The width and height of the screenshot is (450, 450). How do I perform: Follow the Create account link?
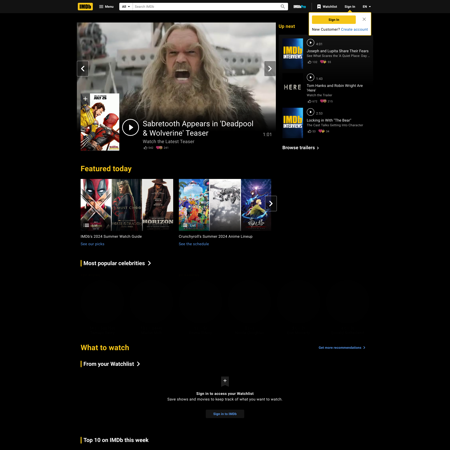click(x=354, y=29)
